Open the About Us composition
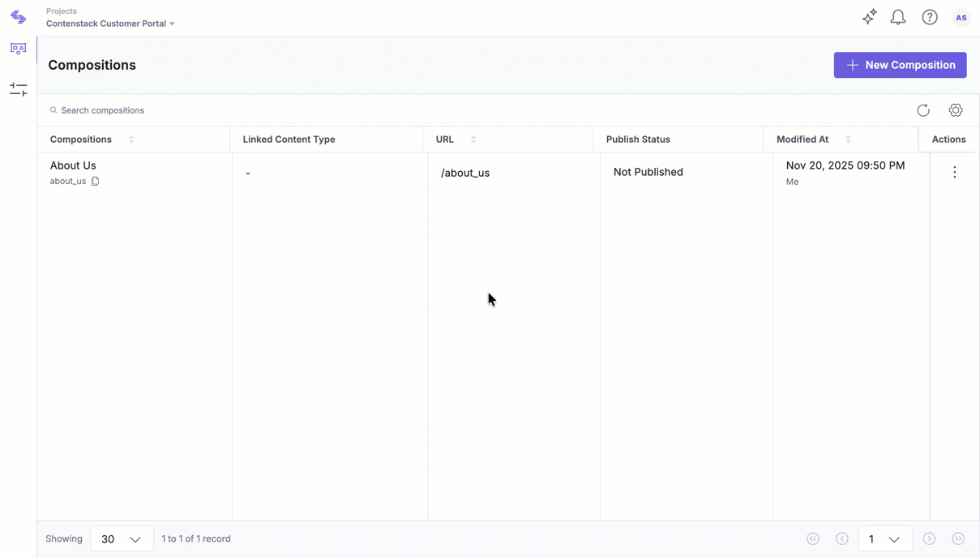This screenshot has height=558, width=980. (73, 165)
